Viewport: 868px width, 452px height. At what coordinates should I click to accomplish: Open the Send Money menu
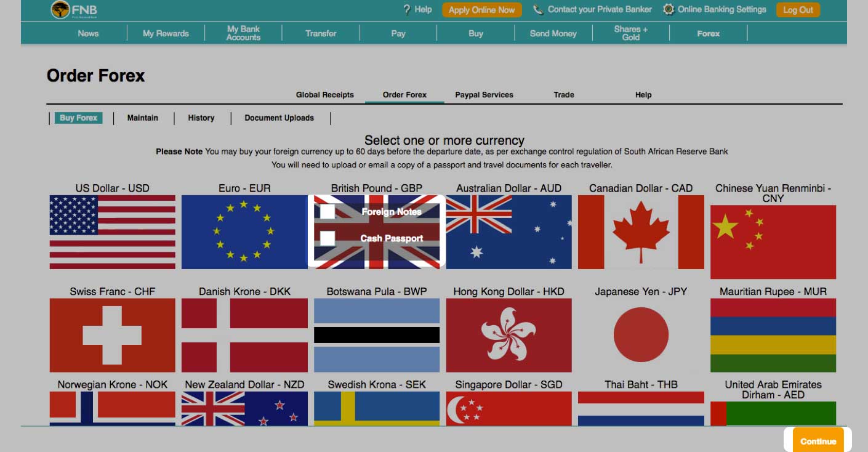[553, 33]
